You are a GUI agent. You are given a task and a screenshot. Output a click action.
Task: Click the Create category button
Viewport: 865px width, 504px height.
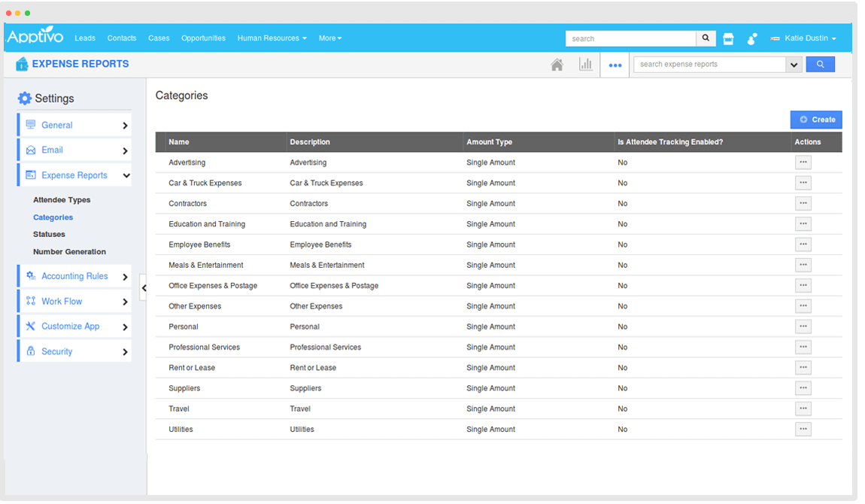click(816, 120)
